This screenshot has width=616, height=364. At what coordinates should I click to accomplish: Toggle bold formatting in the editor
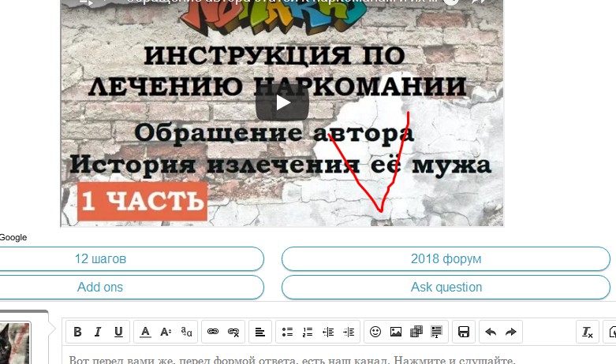[77, 332]
